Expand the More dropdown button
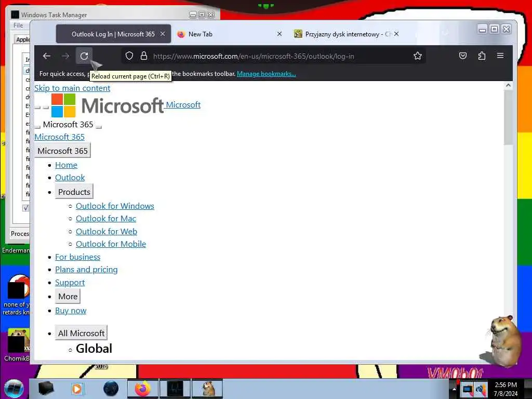Screen dimensions: 532x399 pyautogui.click(x=68, y=297)
